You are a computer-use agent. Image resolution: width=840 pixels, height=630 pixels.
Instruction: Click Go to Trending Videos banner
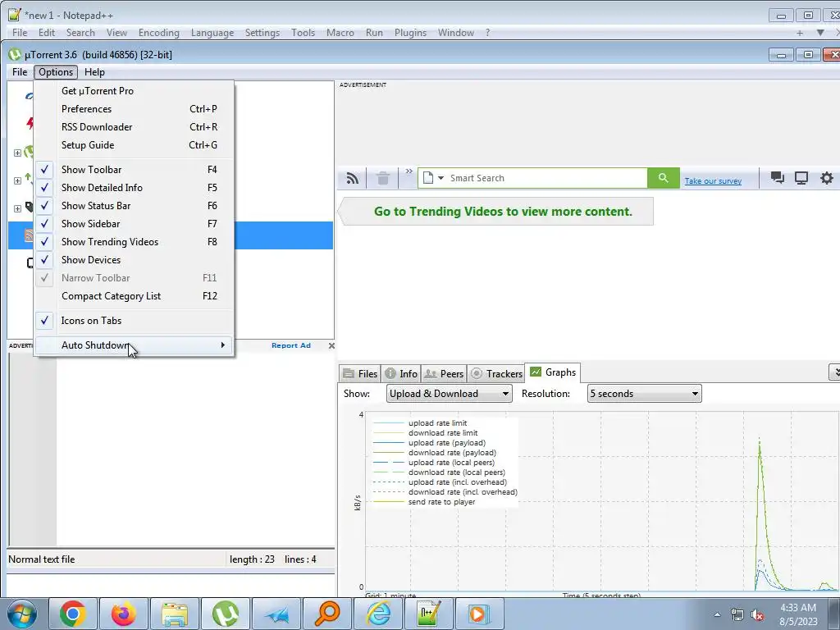[496, 211]
